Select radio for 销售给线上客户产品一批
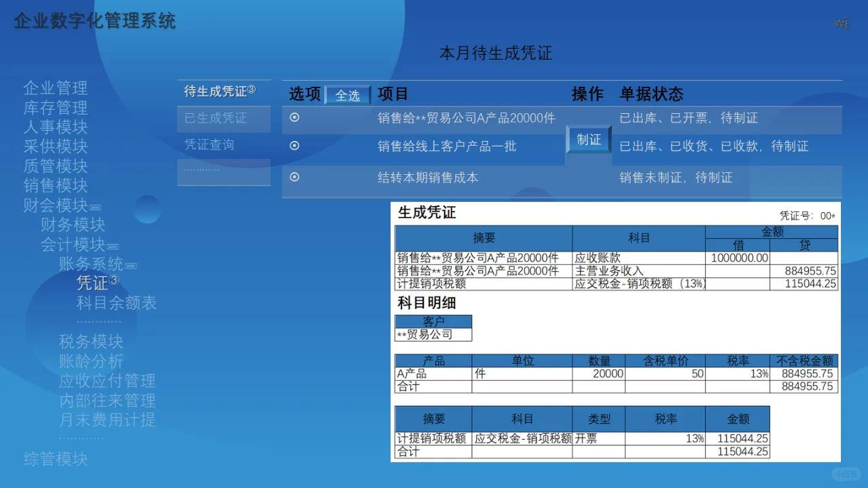The height and width of the screenshot is (488, 868). [x=294, y=146]
